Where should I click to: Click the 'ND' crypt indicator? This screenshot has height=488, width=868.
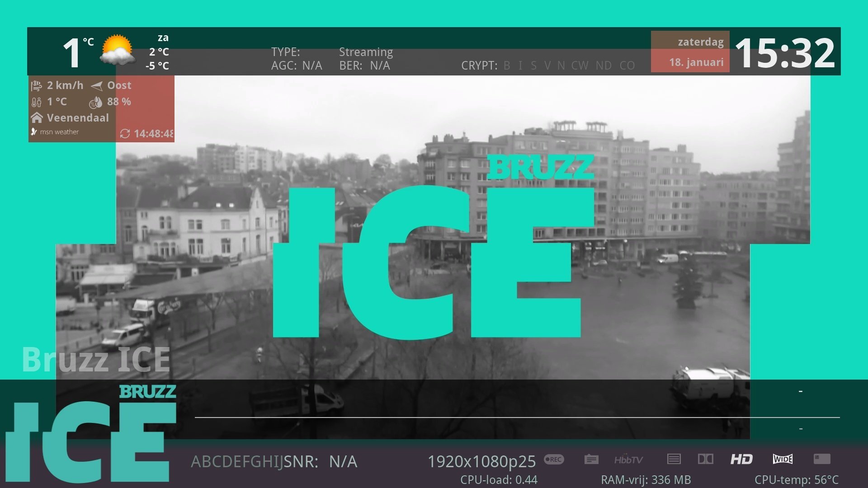click(x=604, y=66)
